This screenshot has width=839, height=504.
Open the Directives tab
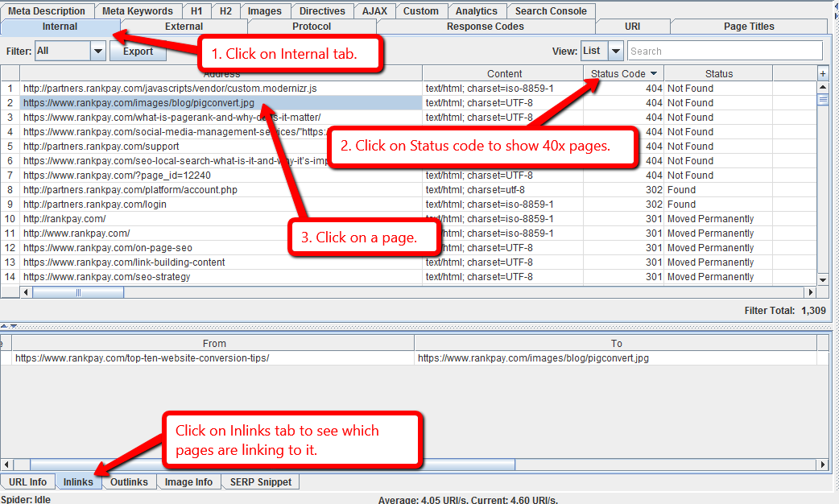tap(322, 10)
